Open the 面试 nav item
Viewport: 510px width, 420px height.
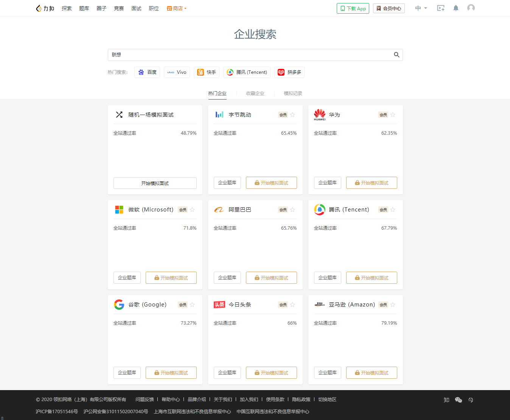click(136, 8)
